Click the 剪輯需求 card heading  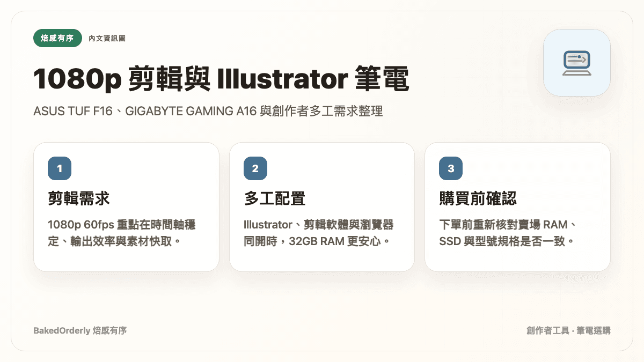(x=79, y=198)
